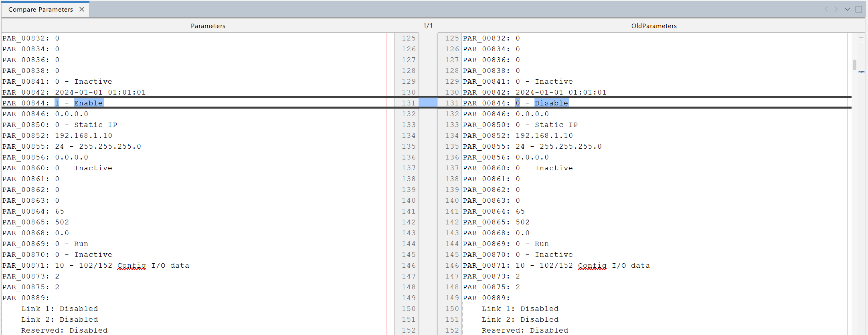The height and width of the screenshot is (335, 868).
Task: Select 'PAR_00844: 1 - Enable' line
Action: click(53, 103)
